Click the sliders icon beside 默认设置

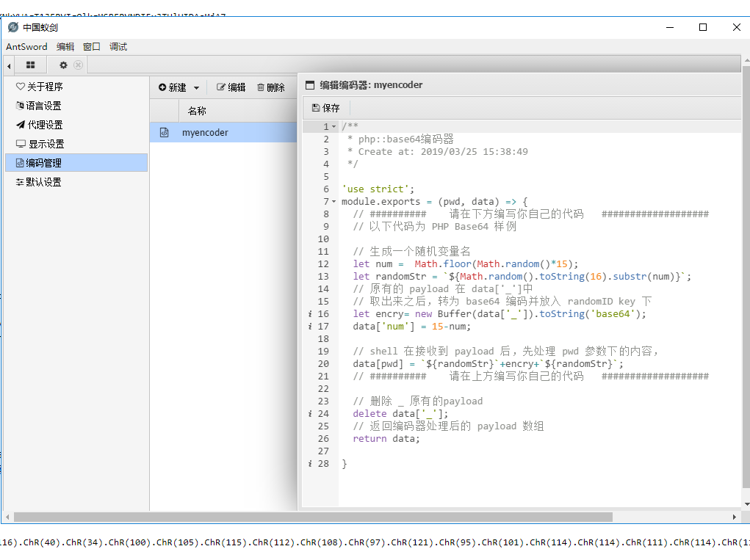[x=20, y=182]
